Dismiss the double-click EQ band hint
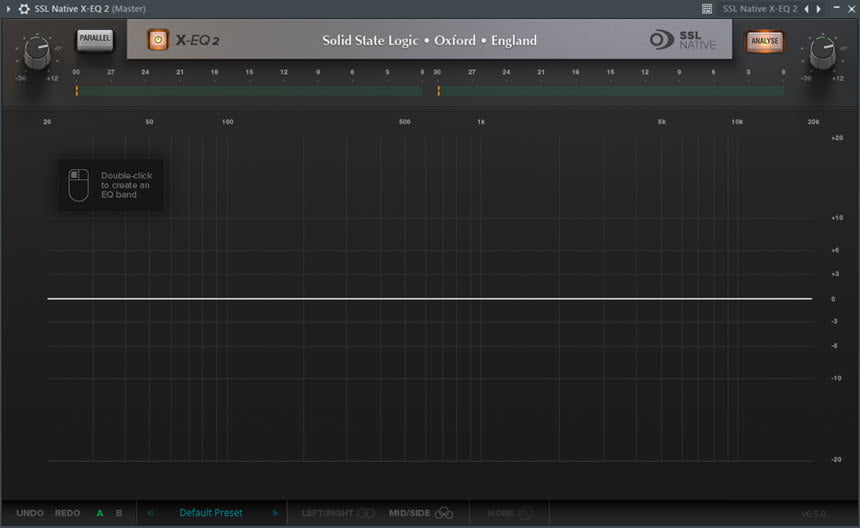The image size is (860, 528). (111, 185)
